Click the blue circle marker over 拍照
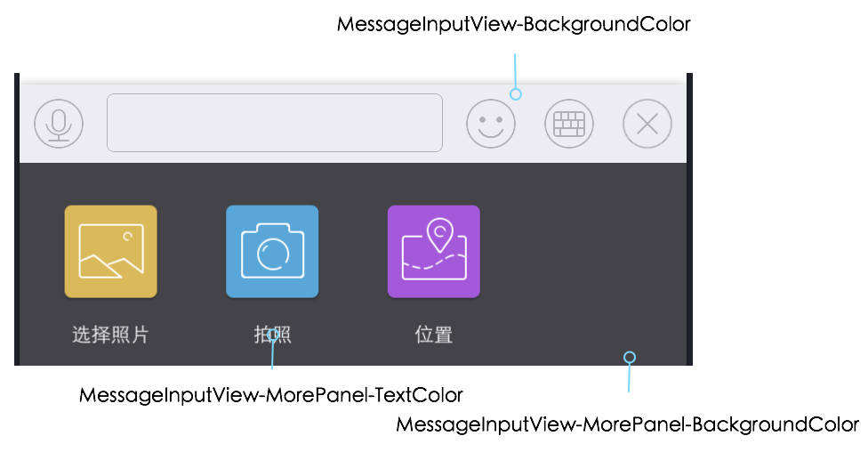 click(x=273, y=335)
